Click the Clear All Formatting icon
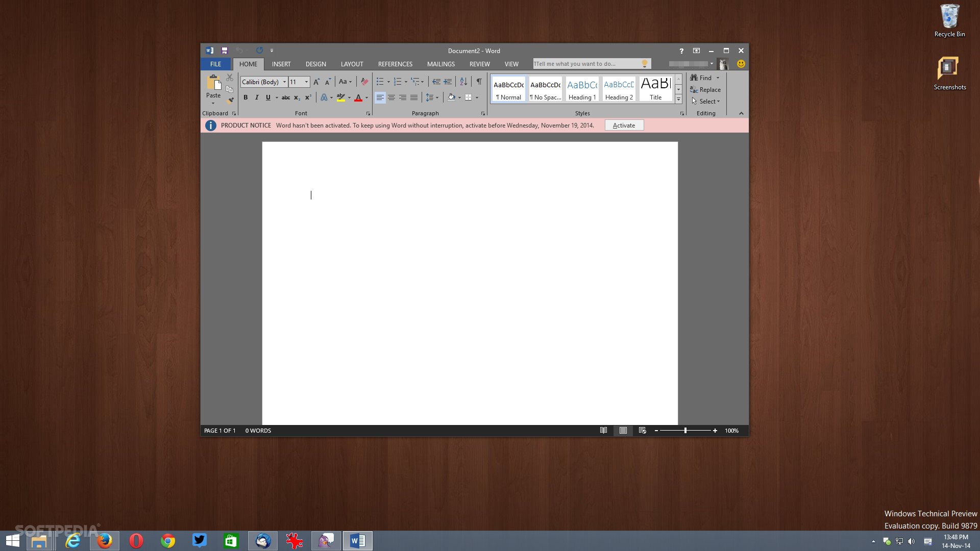Image resolution: width=980 pixels, height=551 pixels. coord(364,82)
